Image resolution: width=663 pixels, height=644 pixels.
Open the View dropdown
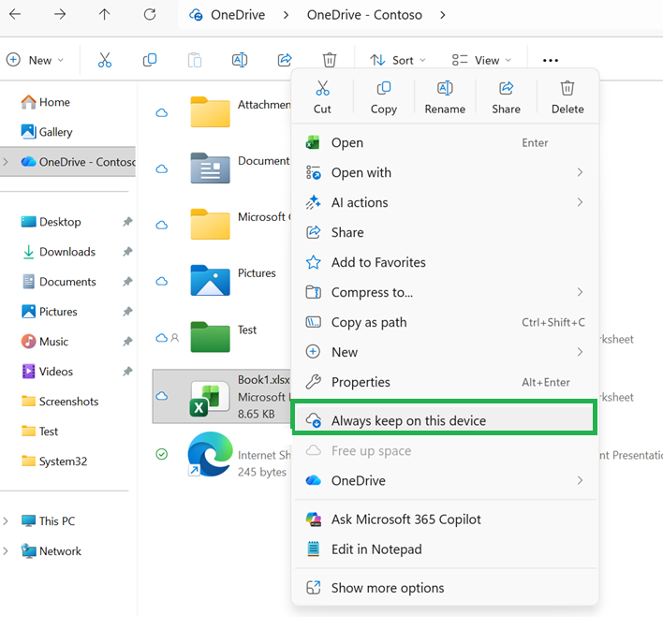click(x=481, y=60)
